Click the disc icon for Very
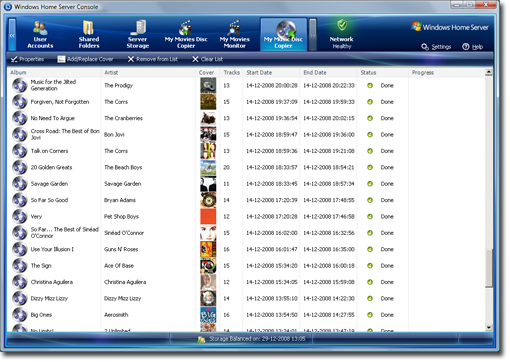 click(x=20, y=216)
